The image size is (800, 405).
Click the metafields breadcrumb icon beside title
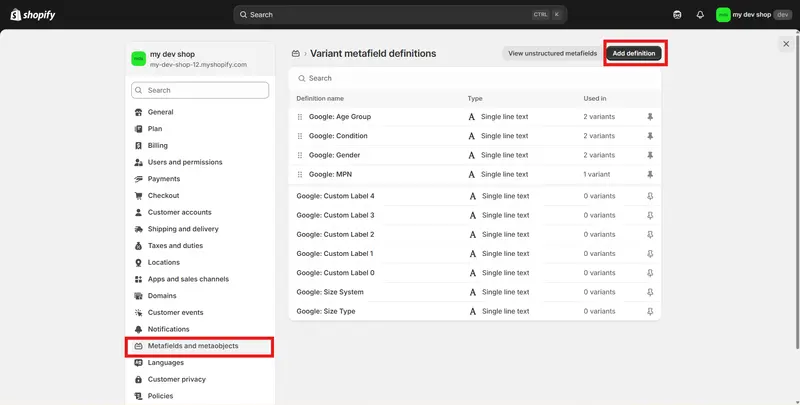click(295, 54)
